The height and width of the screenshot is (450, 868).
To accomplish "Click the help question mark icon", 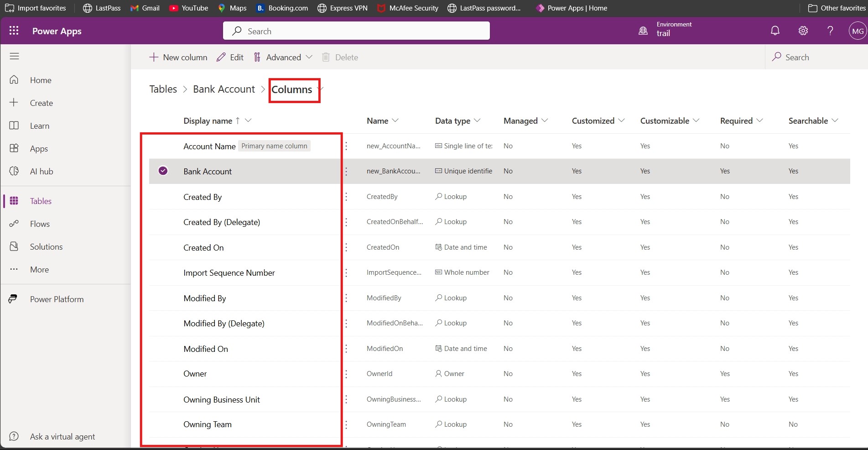I will (x=830, y=31).
